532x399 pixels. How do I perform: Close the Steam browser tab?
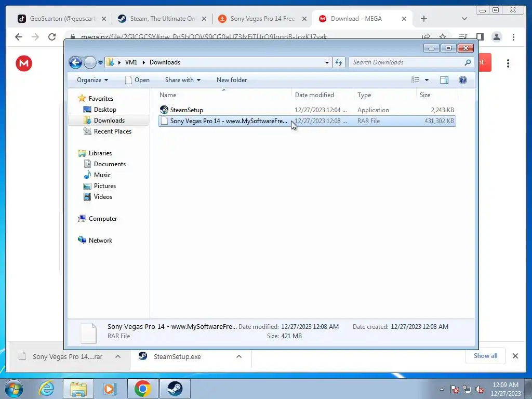(204, 19)
